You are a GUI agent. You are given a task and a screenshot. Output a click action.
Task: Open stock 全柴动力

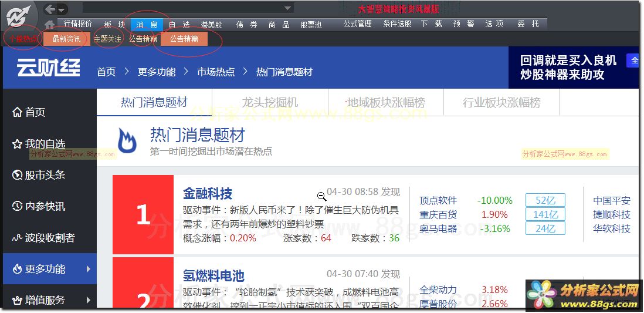point(438,290)
